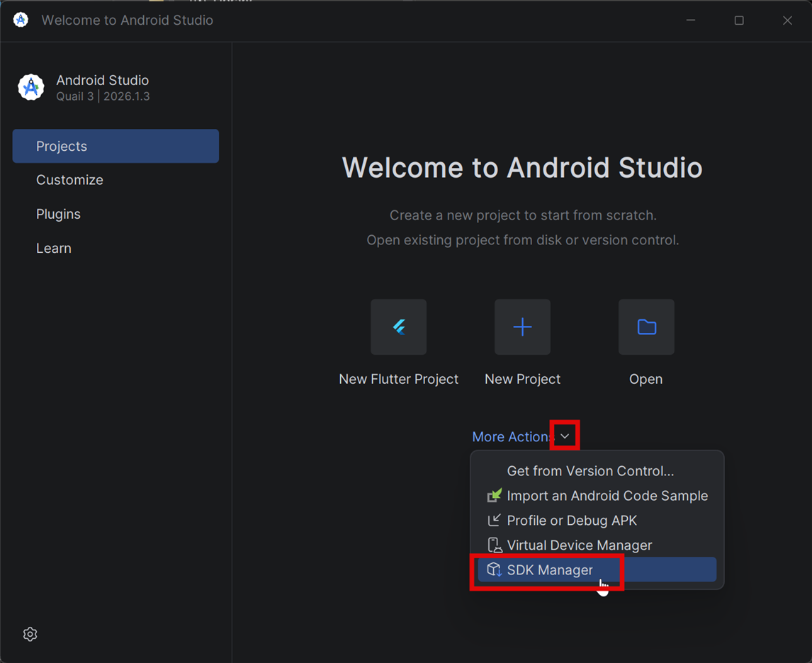812x663 pixels.
Task: Click the Virtual Device Manager phone icon
Action: [x=495, y=545]
